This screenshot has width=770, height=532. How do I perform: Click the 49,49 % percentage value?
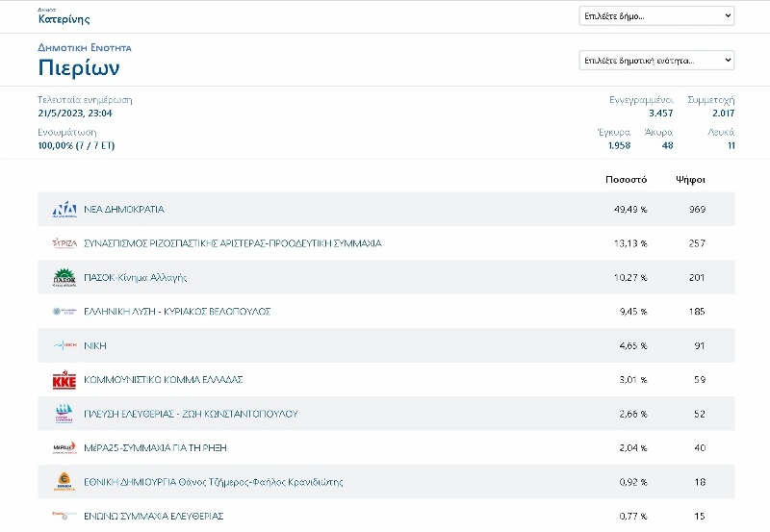tap(630, 210)
